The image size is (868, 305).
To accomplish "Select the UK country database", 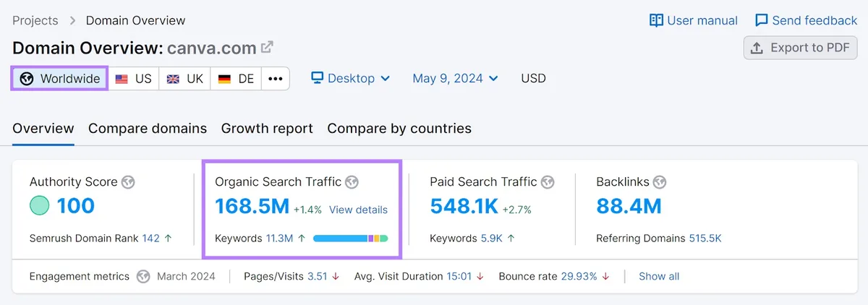I will (185, 78).
